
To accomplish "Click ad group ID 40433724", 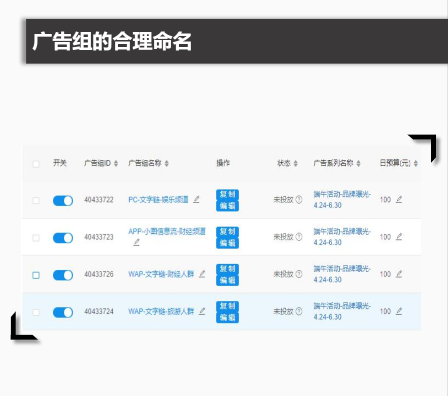I will click(99, 311).
